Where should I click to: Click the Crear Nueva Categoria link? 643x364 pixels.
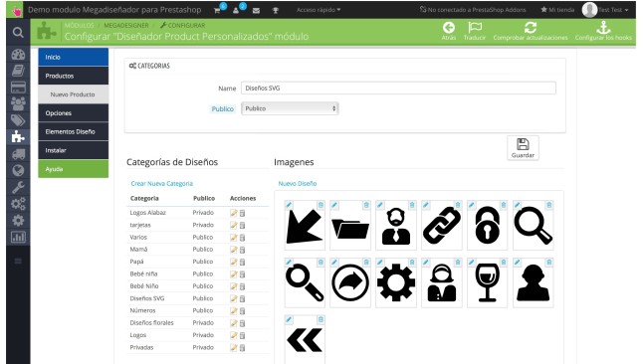pyautogui.click(x=161, y=184)
